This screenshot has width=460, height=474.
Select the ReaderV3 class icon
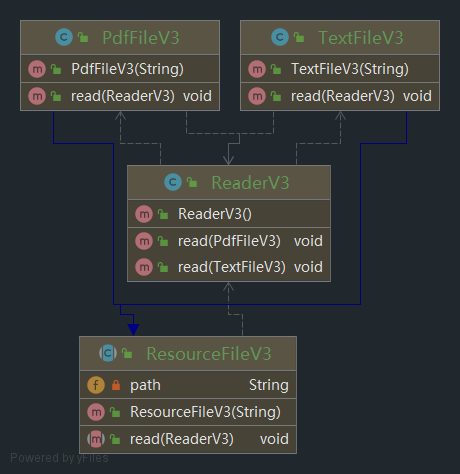(x=173, y=182)
